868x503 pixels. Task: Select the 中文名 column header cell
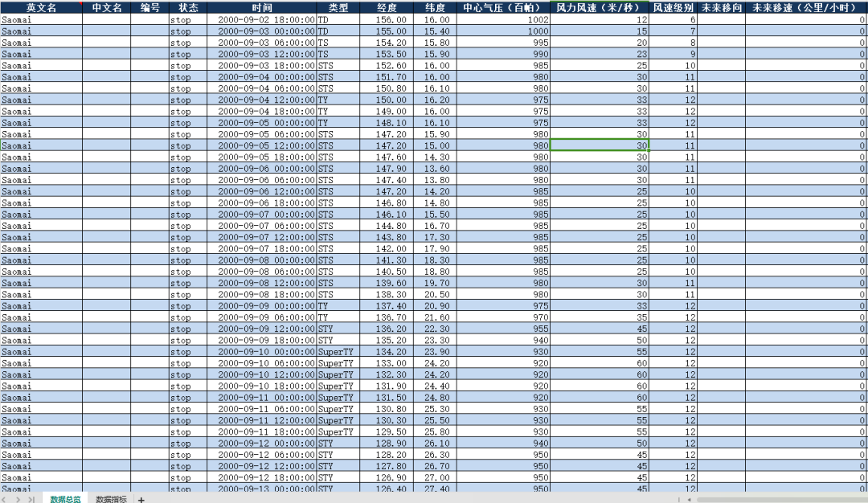click(107, 8)
